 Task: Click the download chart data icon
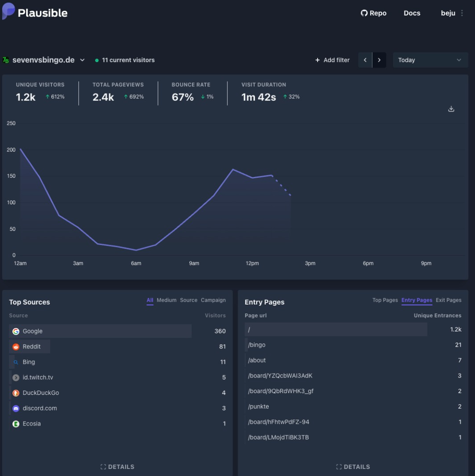coord(451,109)
